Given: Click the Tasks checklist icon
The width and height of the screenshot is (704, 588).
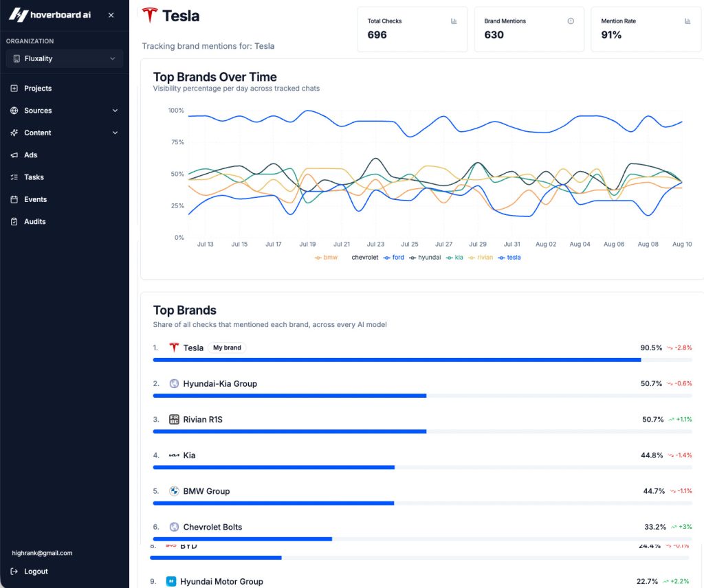Looking at the screenshot, I should [14, 177].
